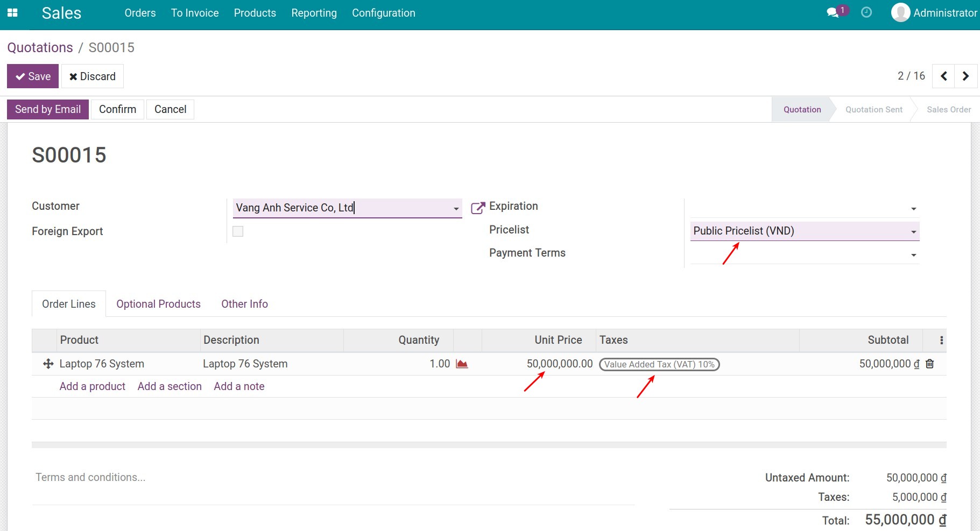Click Add a product link
The width and height of the screenshot is (980, 531).
pyautogui.click(x=92, y=386)
